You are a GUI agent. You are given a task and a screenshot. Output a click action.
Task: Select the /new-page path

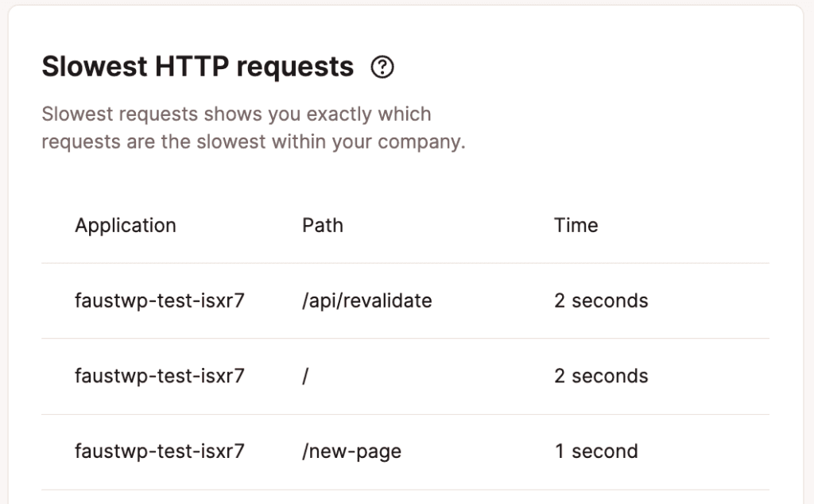351,452
